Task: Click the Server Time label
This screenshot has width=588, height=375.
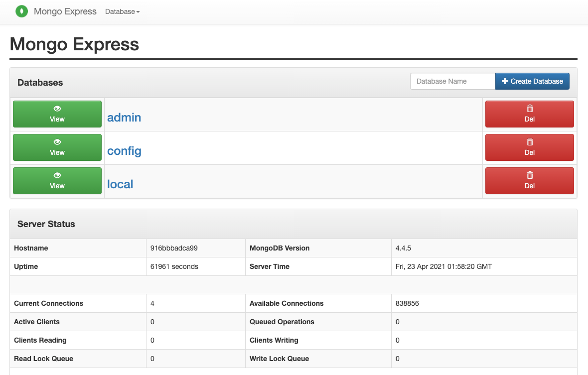Action: click(269, 266)
